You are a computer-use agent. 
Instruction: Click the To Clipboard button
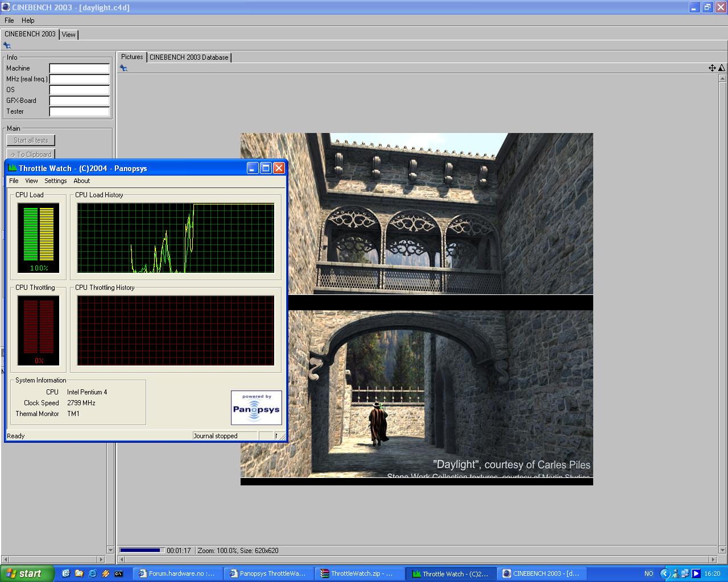click(31, 154)
